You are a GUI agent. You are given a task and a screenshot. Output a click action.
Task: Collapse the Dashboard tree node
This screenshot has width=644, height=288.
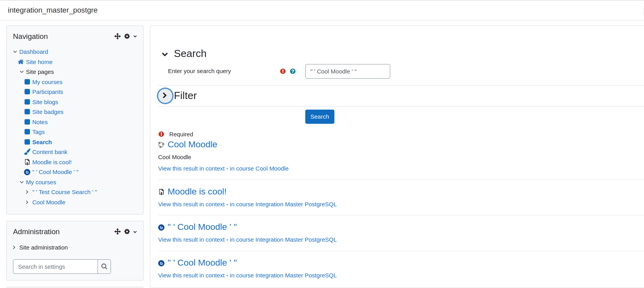tap(15, 51)
